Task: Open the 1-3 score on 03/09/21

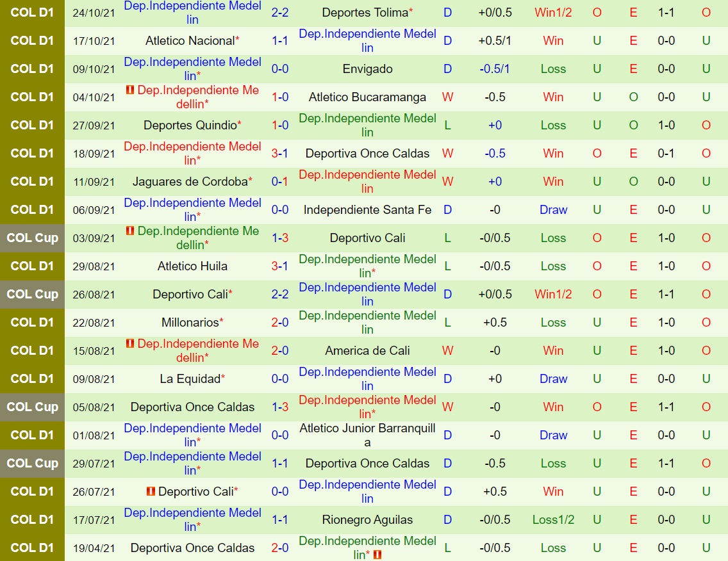Action: pos(280,238)
